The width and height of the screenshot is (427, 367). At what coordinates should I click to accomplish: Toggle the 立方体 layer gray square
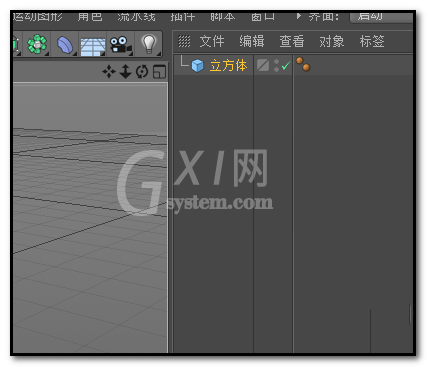(263, 65)
